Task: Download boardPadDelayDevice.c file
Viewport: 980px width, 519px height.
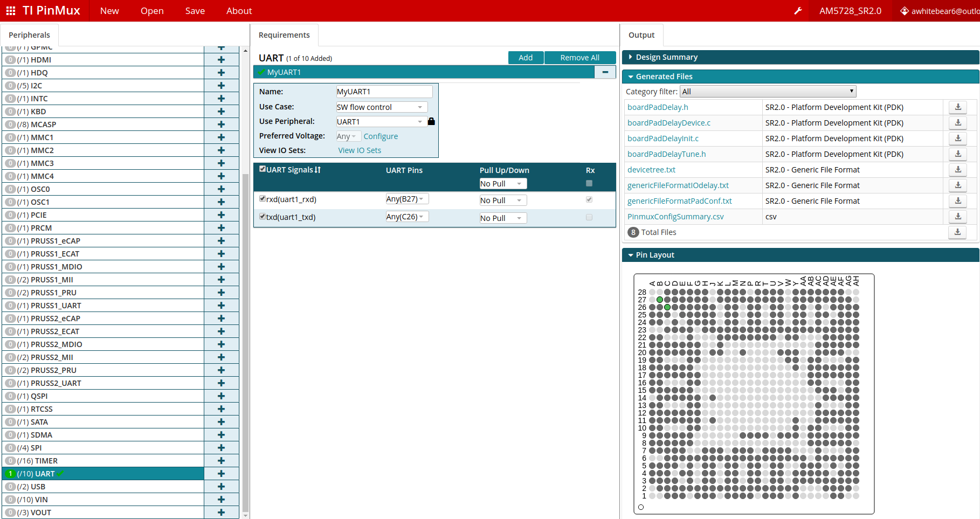Action: point(958,123)
